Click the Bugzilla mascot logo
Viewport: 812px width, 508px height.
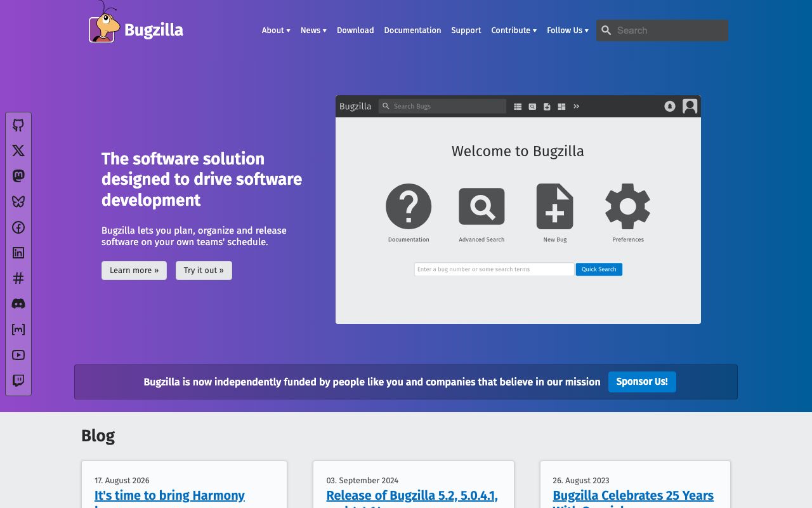tap(104, 22)
